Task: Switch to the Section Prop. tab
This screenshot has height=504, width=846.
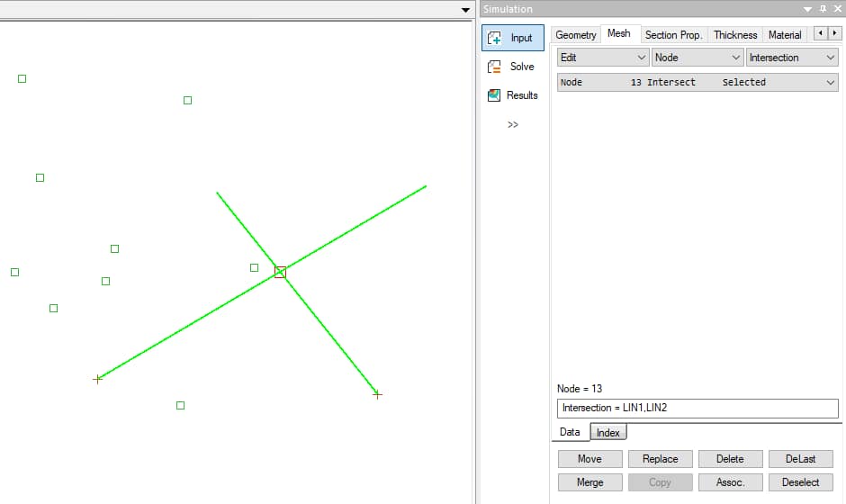Action: pyautogui.click(x=673, y=35)
